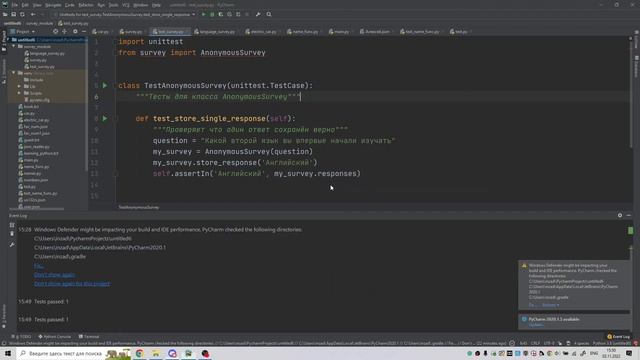The width and height of the screenshot is (640, 360).
Task: Open Search Everywhere magnifier icon
Action: [x=269, y=14]
